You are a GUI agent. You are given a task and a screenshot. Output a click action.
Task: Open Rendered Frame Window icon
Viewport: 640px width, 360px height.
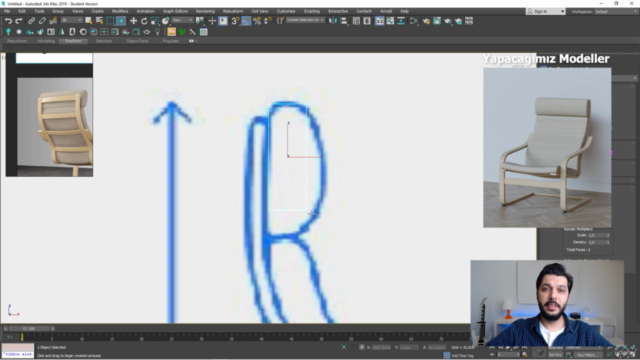click(x=437, y=21)
